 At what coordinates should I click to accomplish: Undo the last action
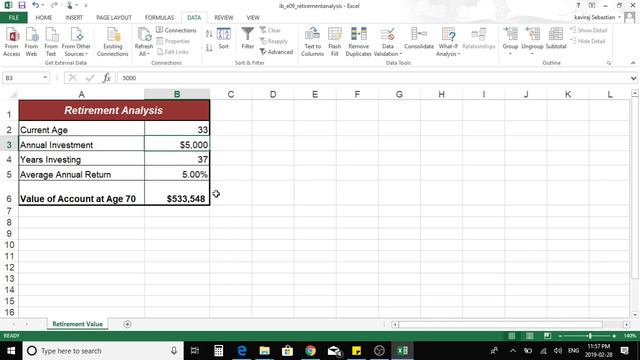[36, 5]
